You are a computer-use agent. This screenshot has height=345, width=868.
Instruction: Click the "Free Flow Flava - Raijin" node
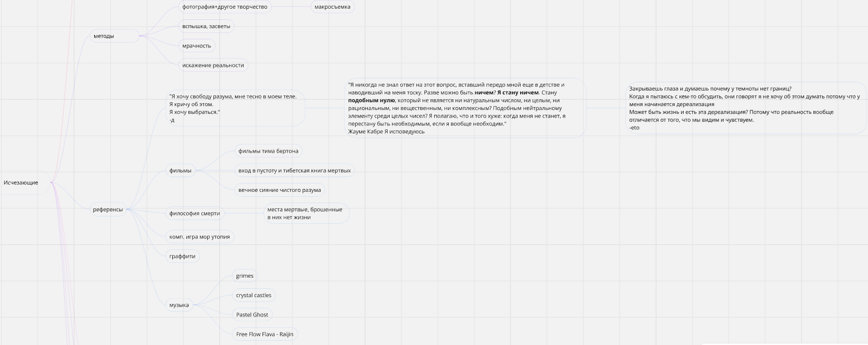[264, 334]
